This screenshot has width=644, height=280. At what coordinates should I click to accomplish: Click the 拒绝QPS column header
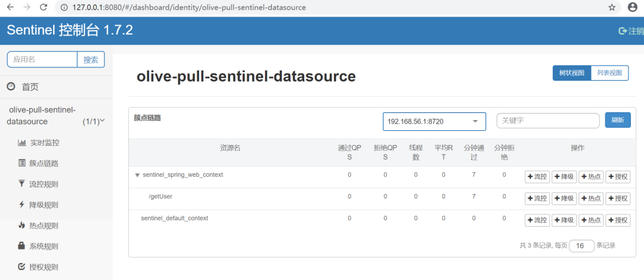pos(385,153)
